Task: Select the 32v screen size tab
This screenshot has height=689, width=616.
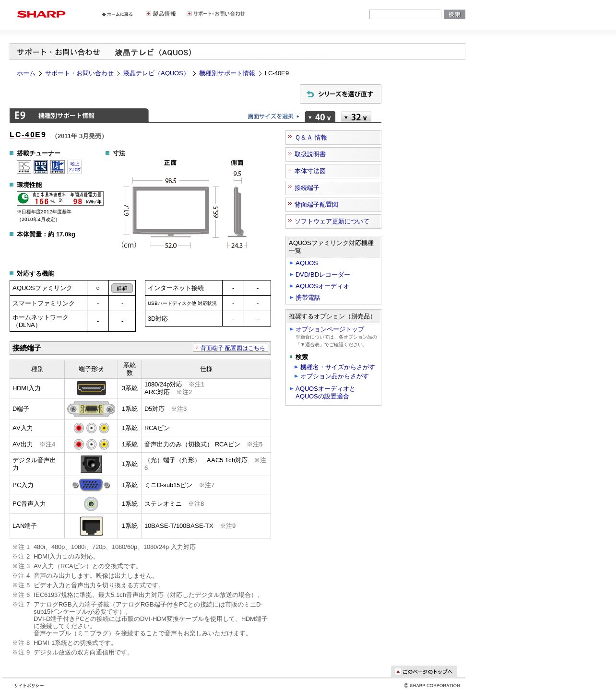Action: [356, 117]
